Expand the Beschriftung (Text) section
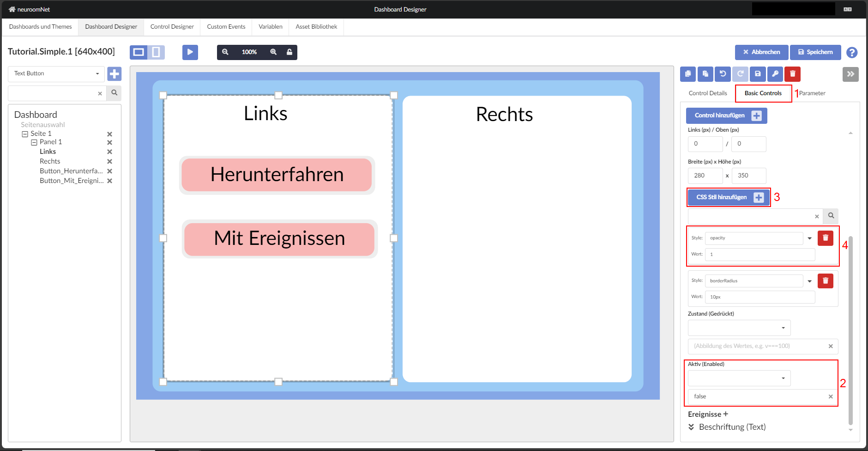 (691, 427)
